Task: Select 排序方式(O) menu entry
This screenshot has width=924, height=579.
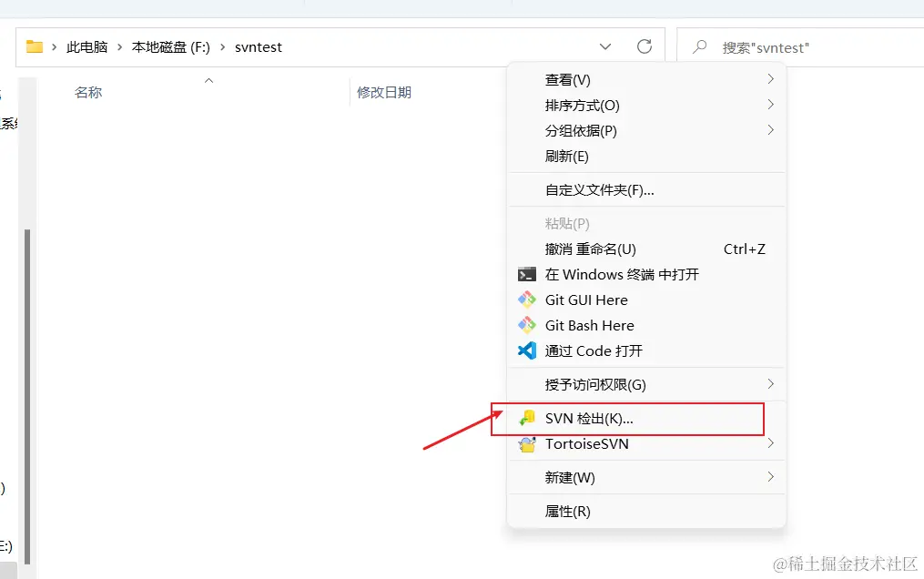Action: [646, 106]
